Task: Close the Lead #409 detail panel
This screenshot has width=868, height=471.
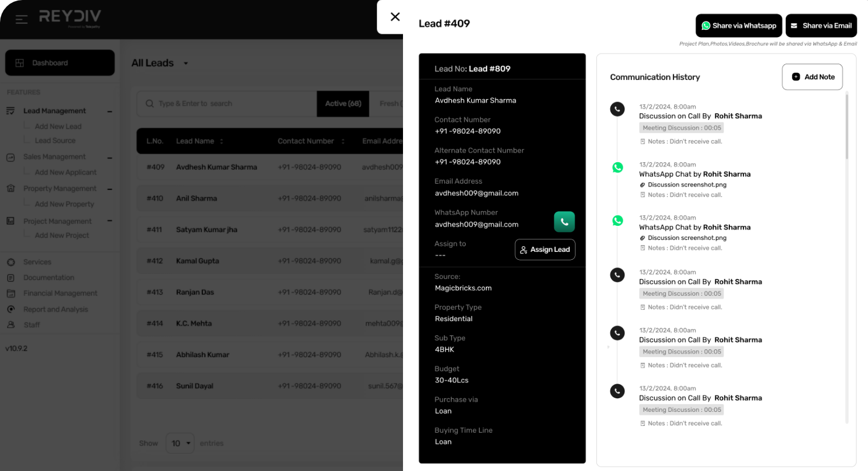Action: tap(395, 17)
